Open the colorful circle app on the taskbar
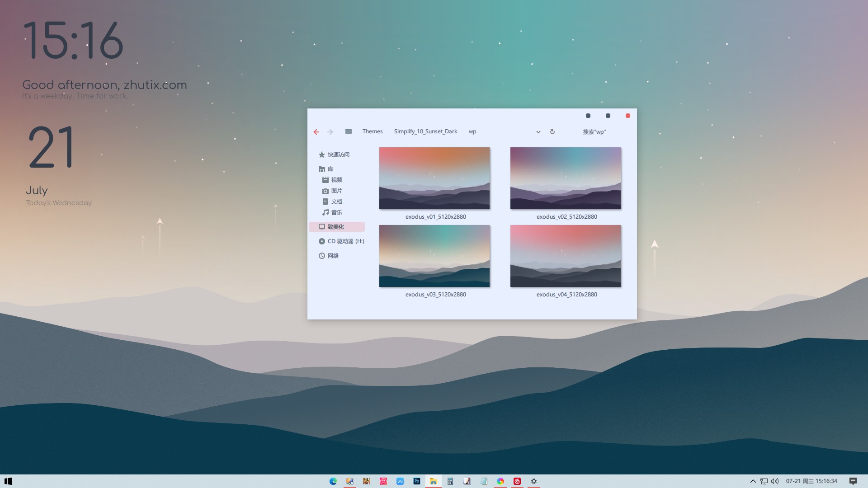The image size is (868, 488). click(500, 481)
